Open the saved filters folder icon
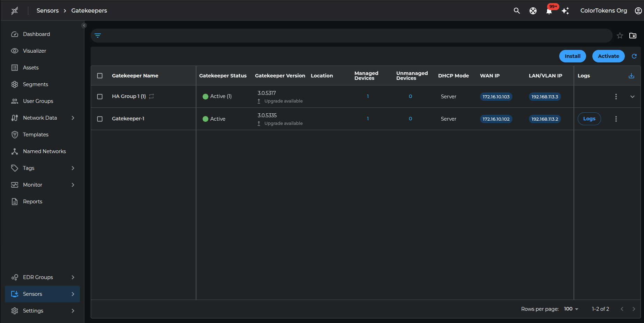The width and height of the screenshot is (644, 323). pos(632,36)
